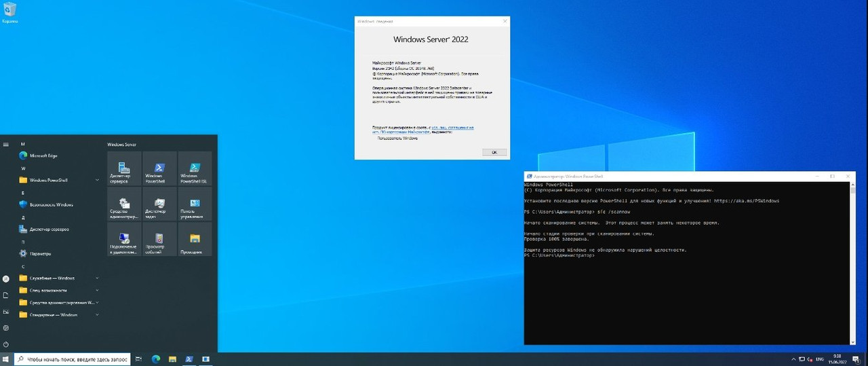This screenshot has height=366, width=868.
Task: Click the Start menu hamburger icon
Action: click(6, 144)
